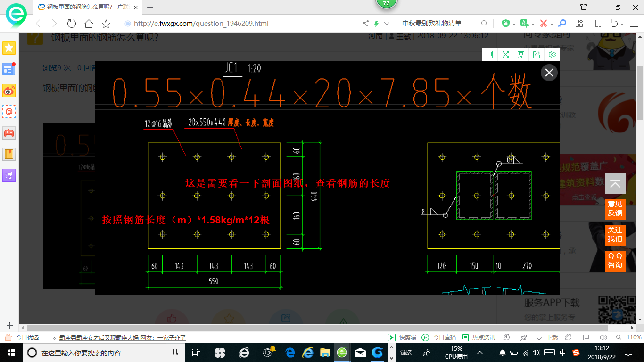Viewport: 644px width, 362px height.
Task: Expand the translate tool dropdown arrow
Action: [x=533, y=24]
